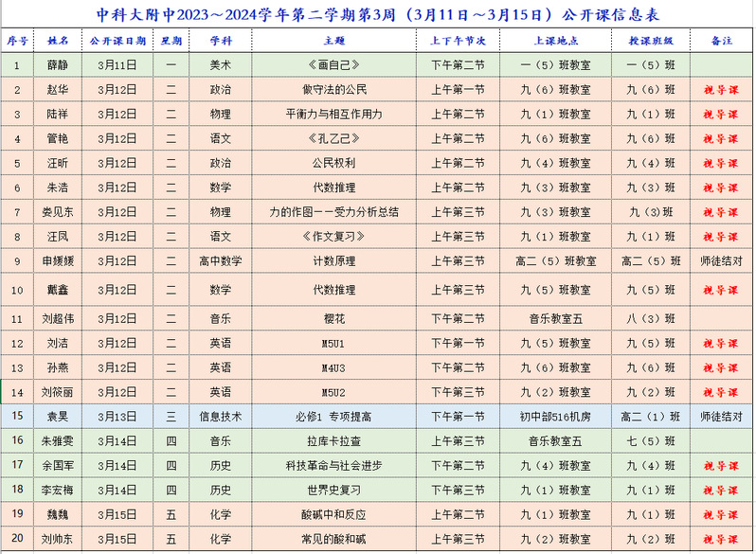Viewport: 756px width, 554px height.
Task: Click the name cell 刘超伟
Action: tap(58, 319)
